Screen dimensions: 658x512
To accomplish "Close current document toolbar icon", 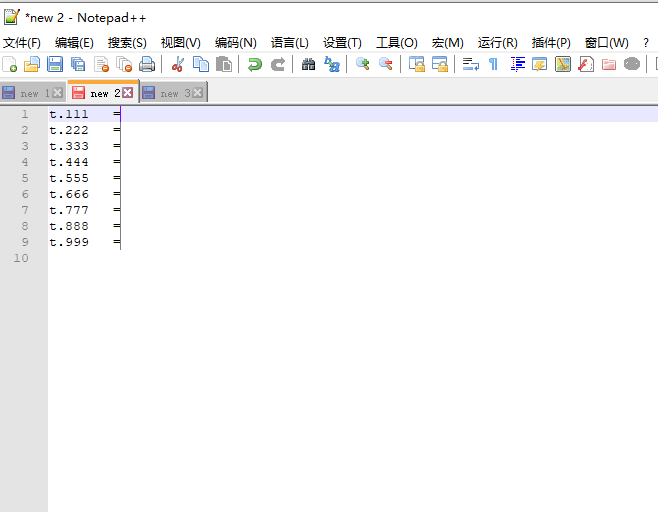I will [x=101, y=64].
